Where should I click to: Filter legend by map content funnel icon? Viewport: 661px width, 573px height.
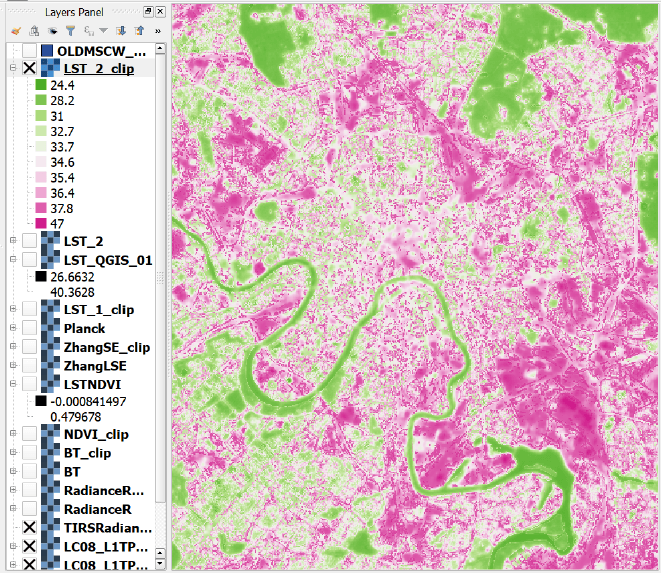pyautogui.click(x=70, y=31)
